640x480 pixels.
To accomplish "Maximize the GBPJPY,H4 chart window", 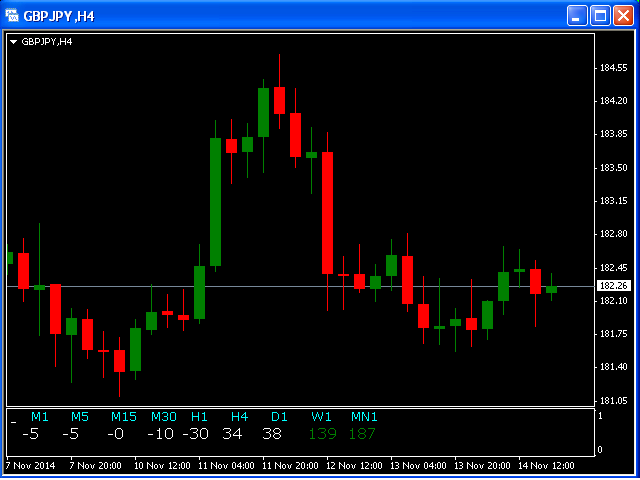I will (x=600, y=15).
